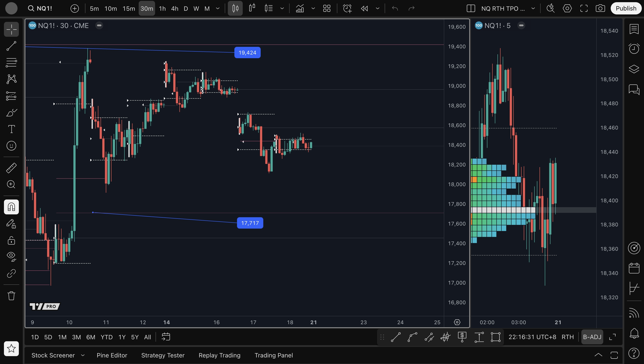
Task: Select the Fibonacci retracement tool in sidebar
Action: (x=11, y=62)
